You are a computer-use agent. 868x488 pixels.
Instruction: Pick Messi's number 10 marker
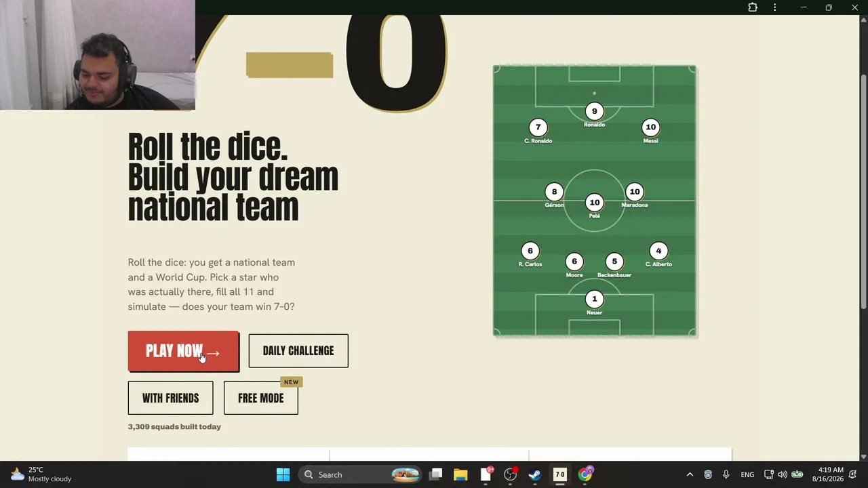[x=651, y=127]
